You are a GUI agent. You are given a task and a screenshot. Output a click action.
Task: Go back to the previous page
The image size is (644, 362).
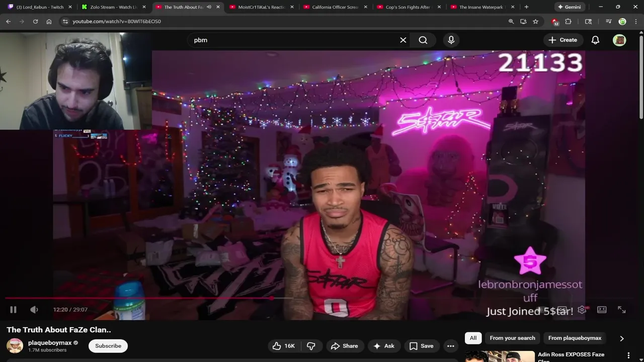pos(9,22)
